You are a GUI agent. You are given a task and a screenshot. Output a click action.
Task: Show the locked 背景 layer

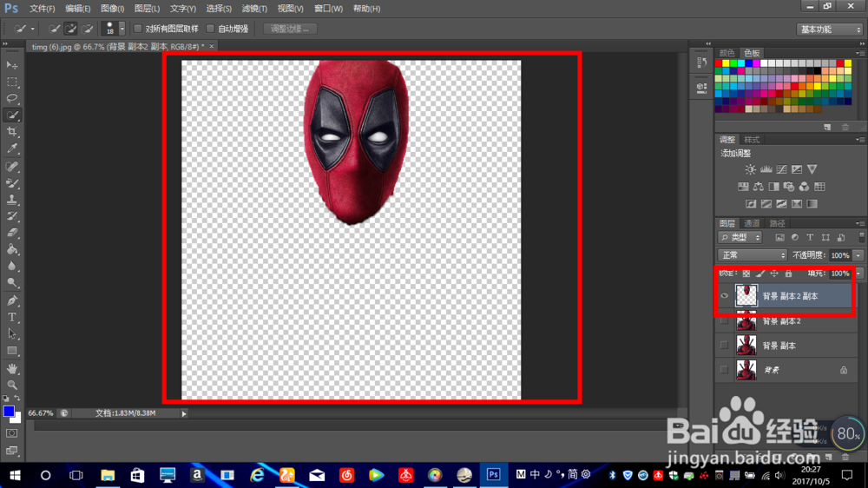point(724,370)
